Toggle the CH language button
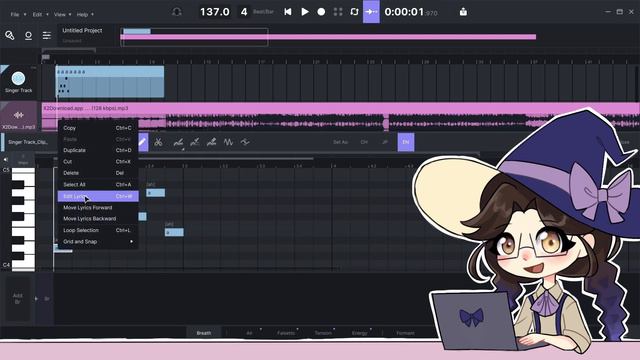 pos(364,142)
